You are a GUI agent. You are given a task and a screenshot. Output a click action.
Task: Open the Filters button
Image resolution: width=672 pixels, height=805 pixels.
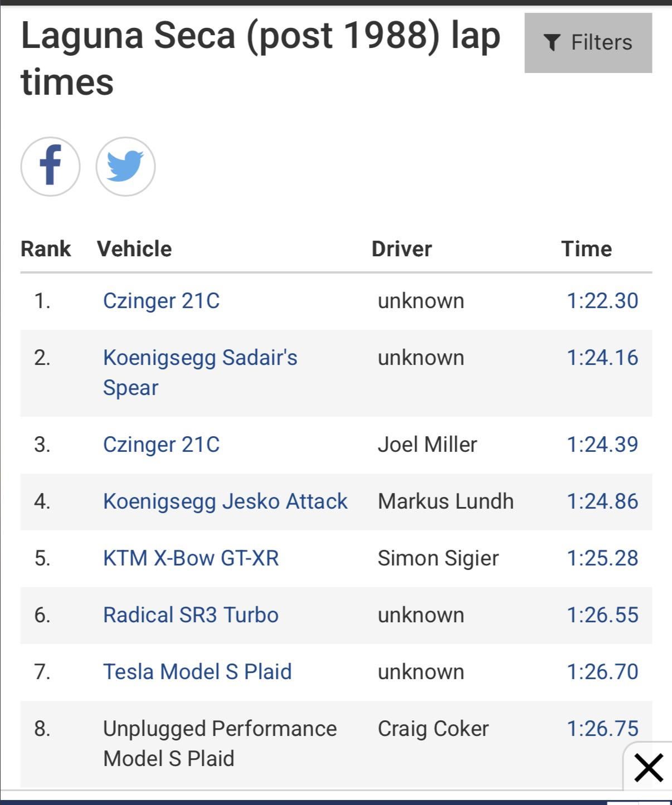588,43
